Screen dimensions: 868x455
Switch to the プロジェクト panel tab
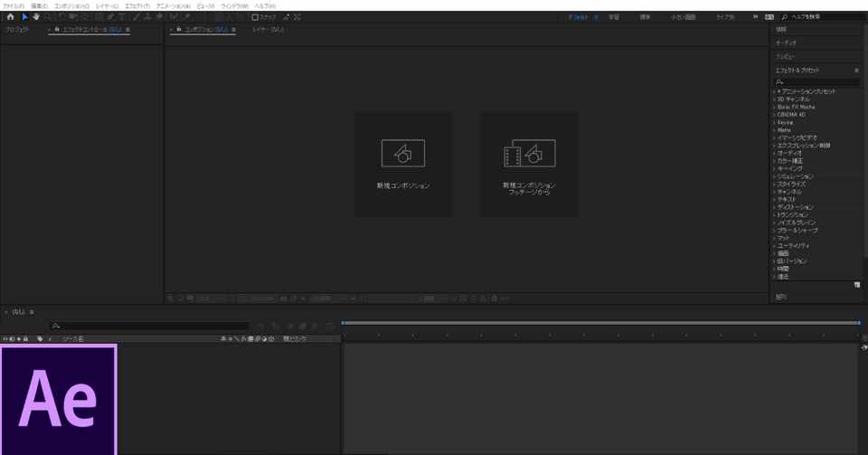tap(17, 30)
